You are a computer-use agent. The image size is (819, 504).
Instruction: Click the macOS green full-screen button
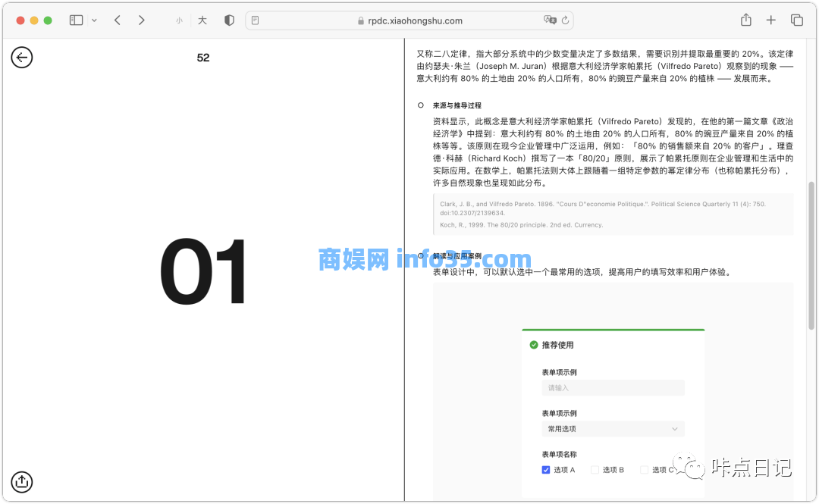pos(48,20)
